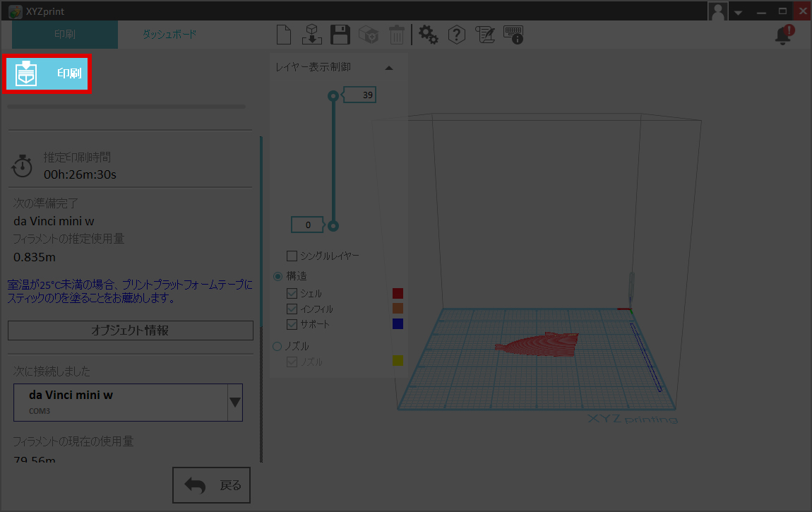Collapse the レイヤー表示制御 panel
812x512 pixels.
tap(388, 68)
